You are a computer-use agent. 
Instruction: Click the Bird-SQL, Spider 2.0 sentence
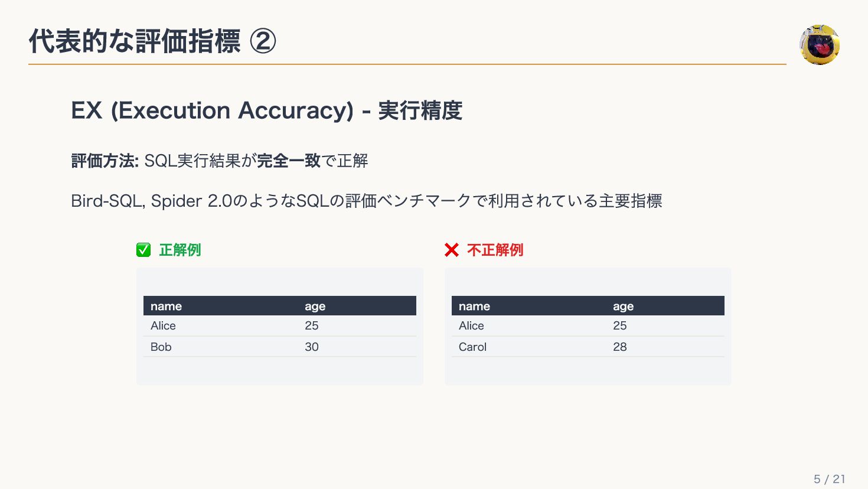tap(367, 201)
